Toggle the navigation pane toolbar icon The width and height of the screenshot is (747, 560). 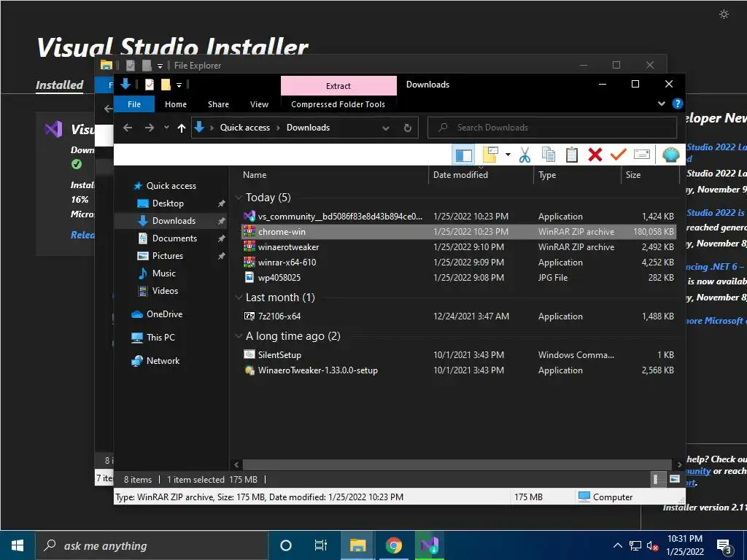click(463, 155)
